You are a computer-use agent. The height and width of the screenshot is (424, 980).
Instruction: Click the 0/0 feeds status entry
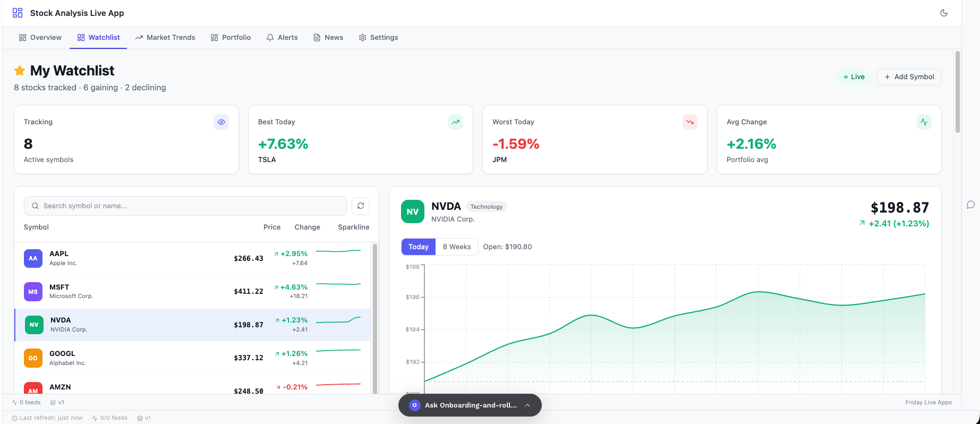[110, 418]
